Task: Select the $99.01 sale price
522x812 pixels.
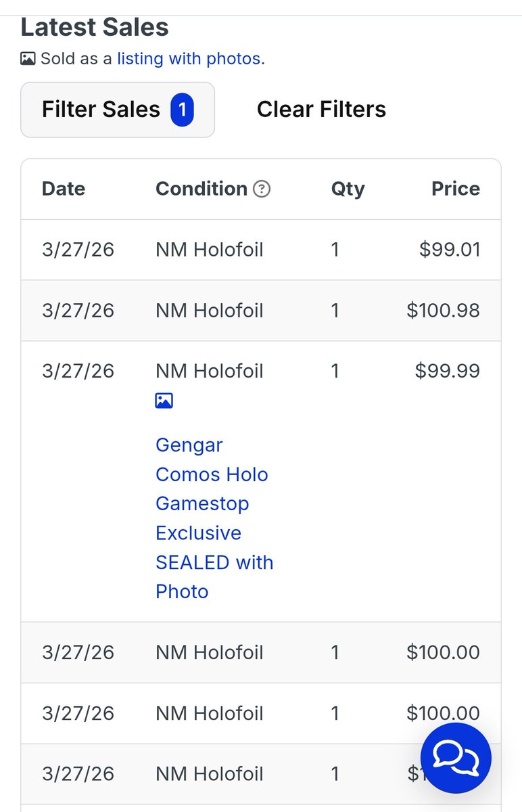Action: [x=450, y=250]
